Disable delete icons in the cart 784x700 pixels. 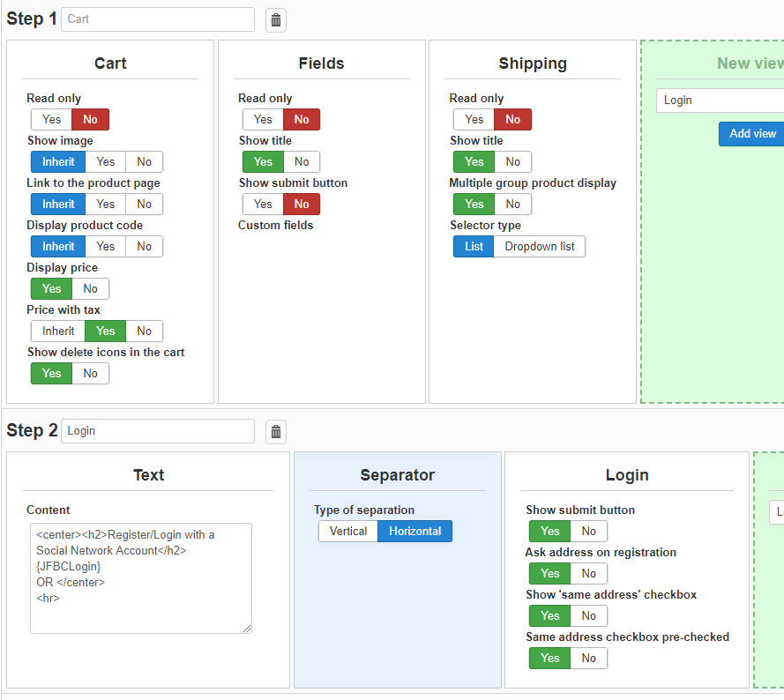(91, 374)
